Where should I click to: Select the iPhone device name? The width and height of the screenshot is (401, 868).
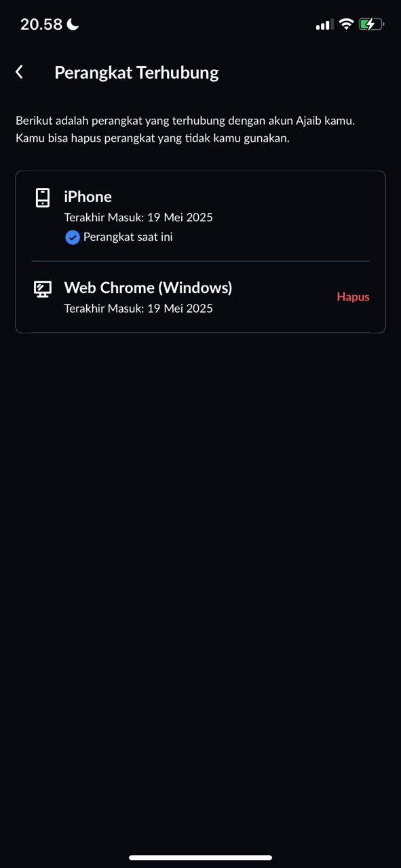pyautogui.click(x=88, y=197)
